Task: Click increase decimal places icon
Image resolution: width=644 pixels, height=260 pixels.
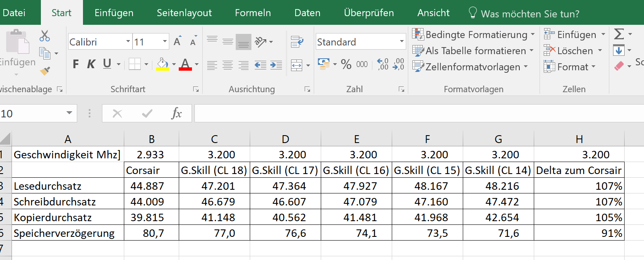Action: pos(383,64)
